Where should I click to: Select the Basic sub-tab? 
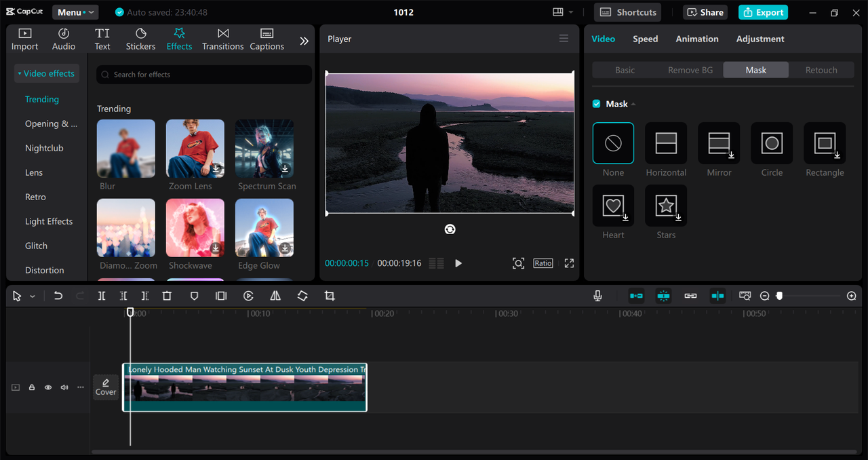(625, 70)
